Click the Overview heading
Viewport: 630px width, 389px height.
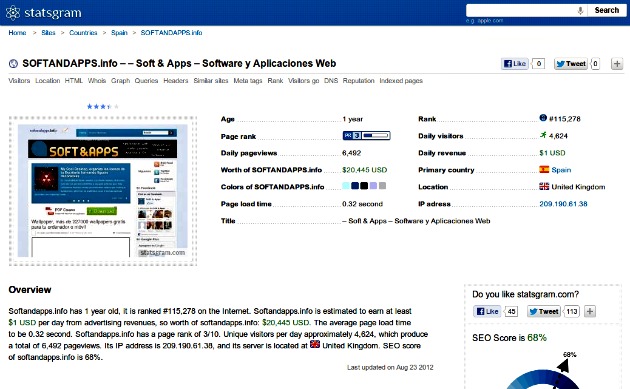pos(30,290)
